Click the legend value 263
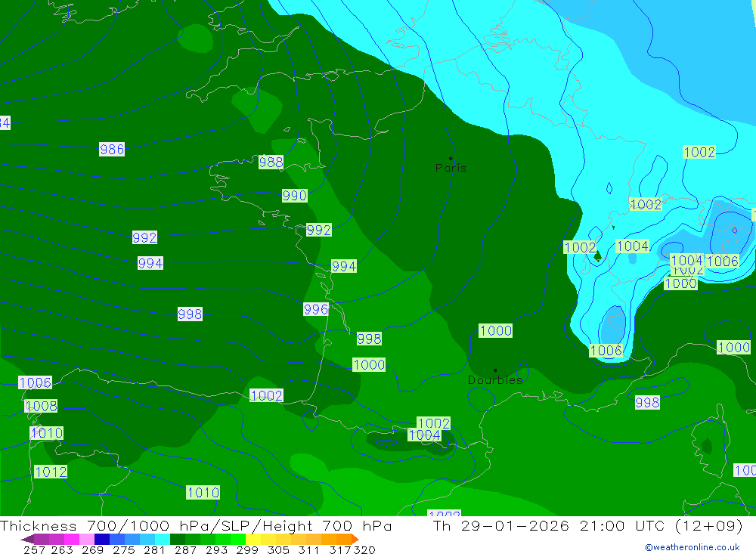 point(62,549)
